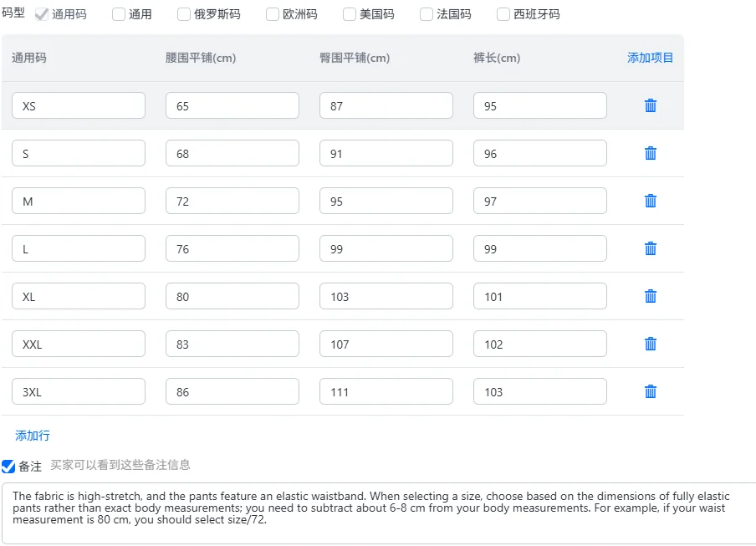Screen dimensions: 756x546
Task: Uncheck the 通用码 checkbox
Action: tap(42, 14)
